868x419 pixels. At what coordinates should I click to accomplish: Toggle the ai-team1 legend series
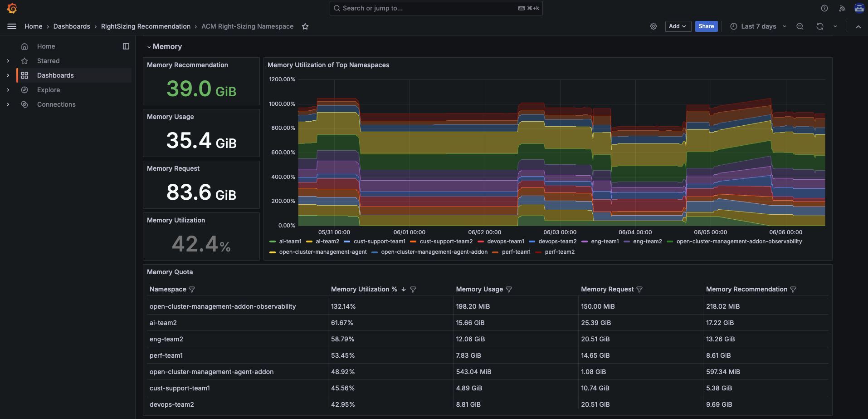pos(290,242)
